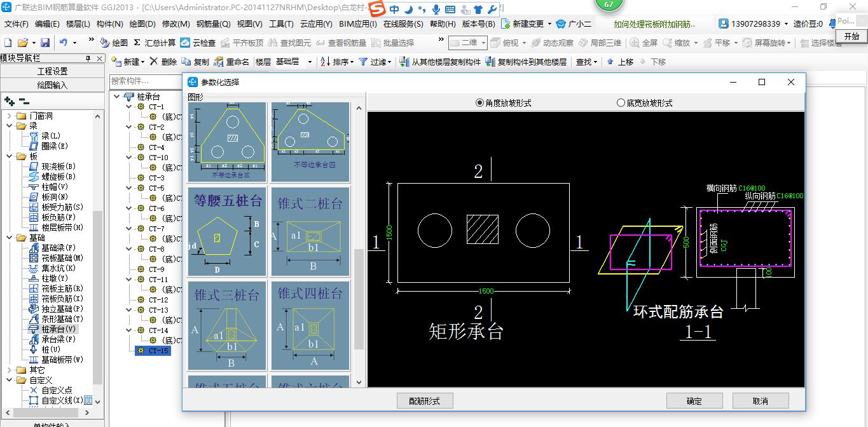The image size is (868, 427).
Task: Click 复制构件到其他楼层 tool
Action: (526, 62)
